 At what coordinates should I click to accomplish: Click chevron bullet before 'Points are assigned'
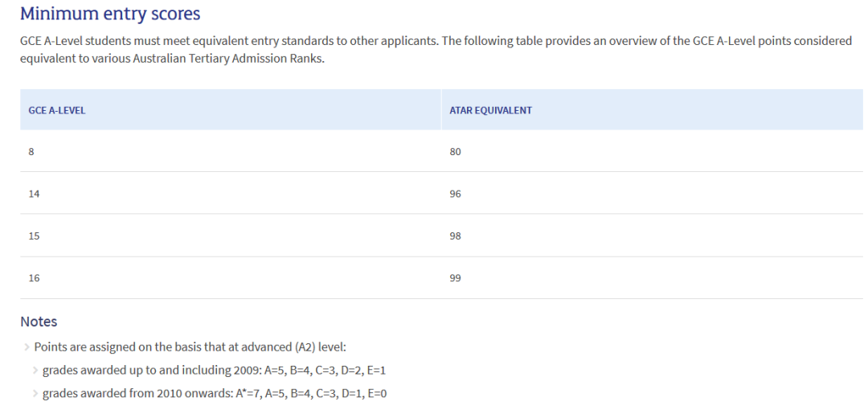[x=27, y=347]
